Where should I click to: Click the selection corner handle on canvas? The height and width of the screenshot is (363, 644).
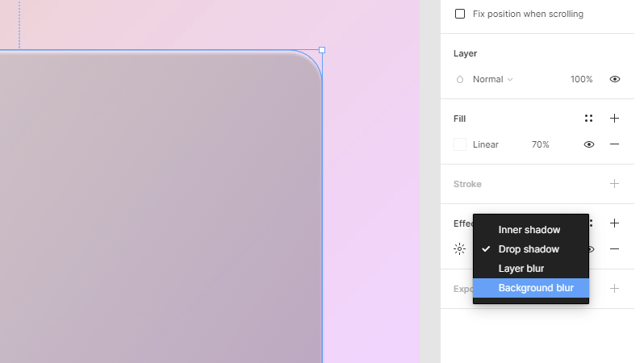[x=322, y=50]
